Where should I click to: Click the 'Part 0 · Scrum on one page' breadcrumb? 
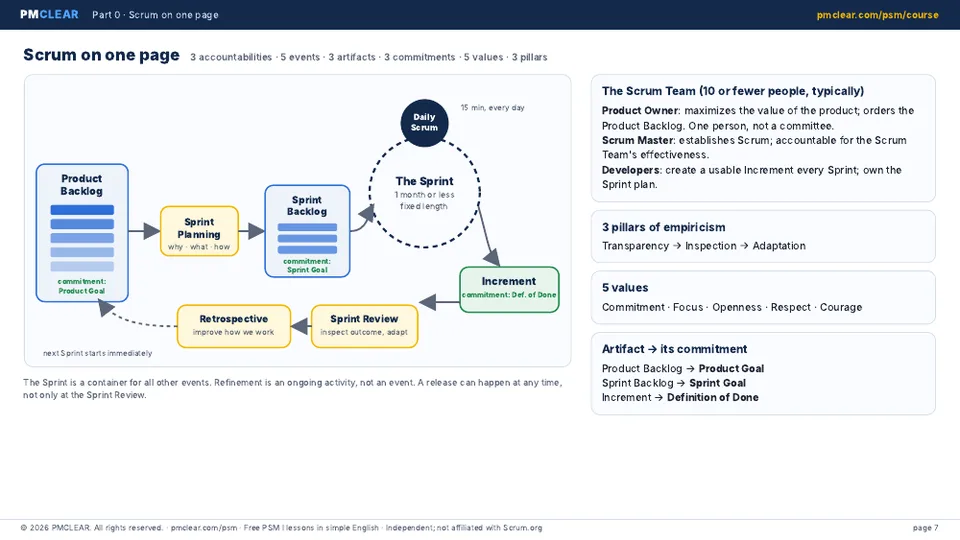(x=155, y=15)
